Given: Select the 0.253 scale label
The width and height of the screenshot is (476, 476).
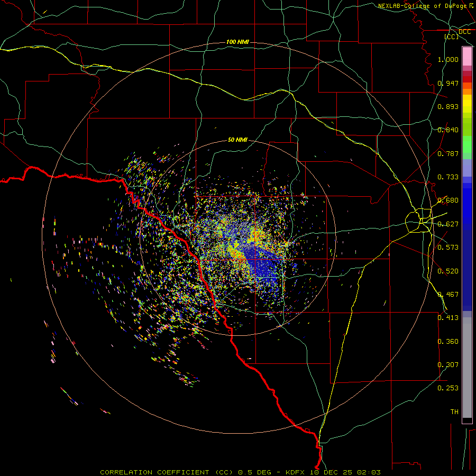Looking at the screenshot, I should [x=448, y=388].
